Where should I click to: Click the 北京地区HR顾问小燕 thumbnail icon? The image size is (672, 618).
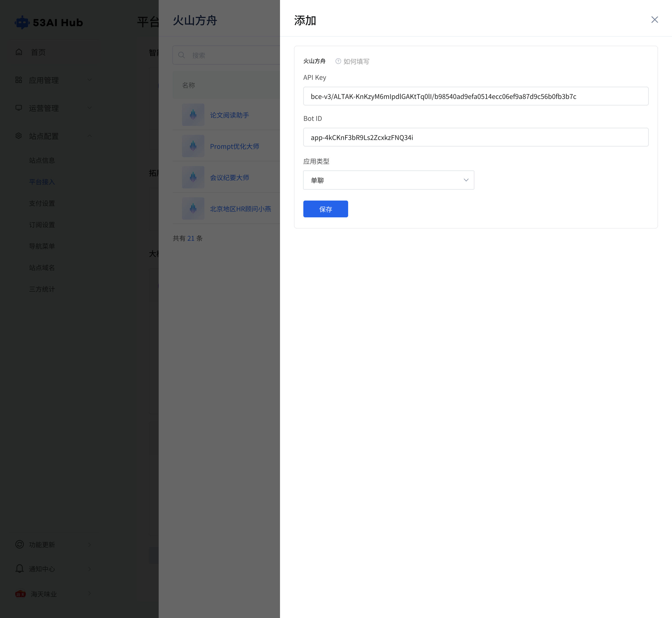(x=193, y=209)
